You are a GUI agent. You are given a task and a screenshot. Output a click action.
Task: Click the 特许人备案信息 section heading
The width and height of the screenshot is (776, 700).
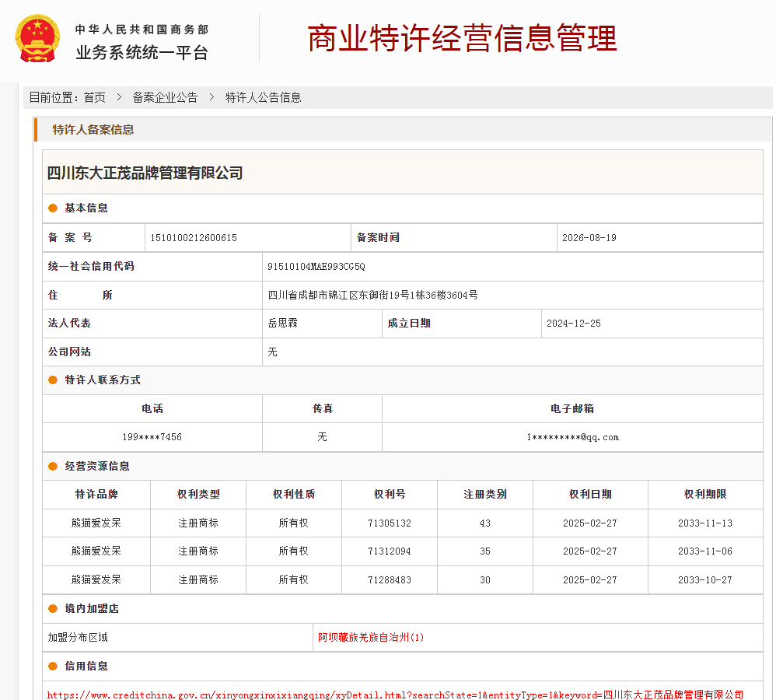pyautogui.click(x=93, y=130)
